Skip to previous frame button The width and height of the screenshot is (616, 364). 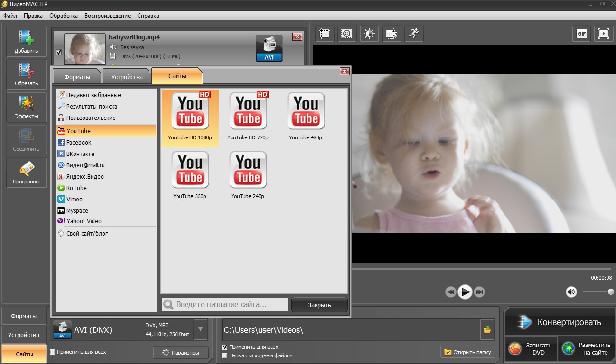(451, 292)
